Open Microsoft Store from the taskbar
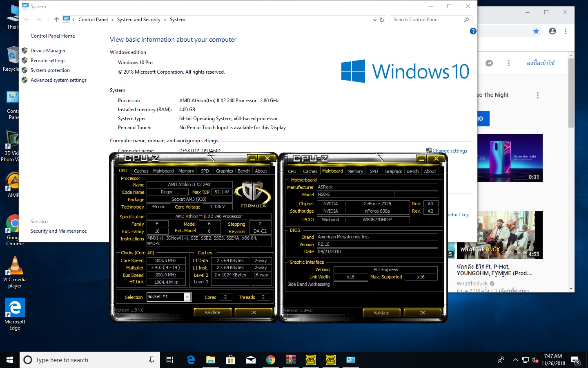This screenshot has width=588, height=368. point(231,360)
